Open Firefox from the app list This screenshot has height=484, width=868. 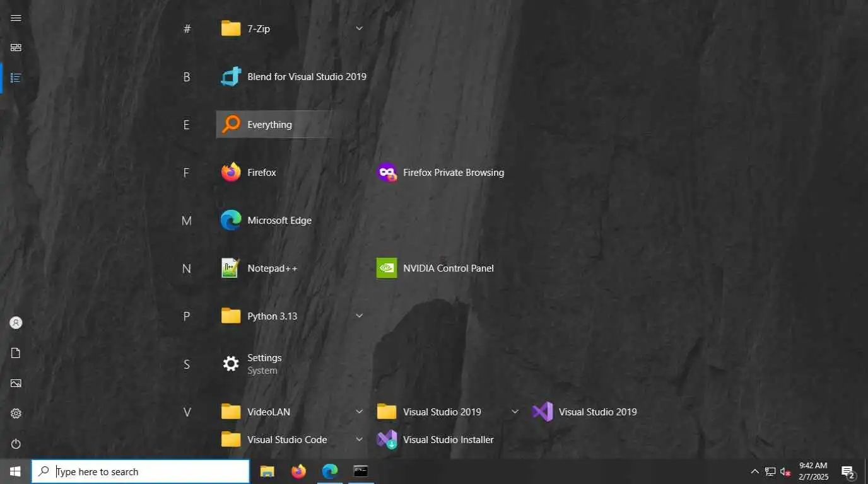point(293,173)
